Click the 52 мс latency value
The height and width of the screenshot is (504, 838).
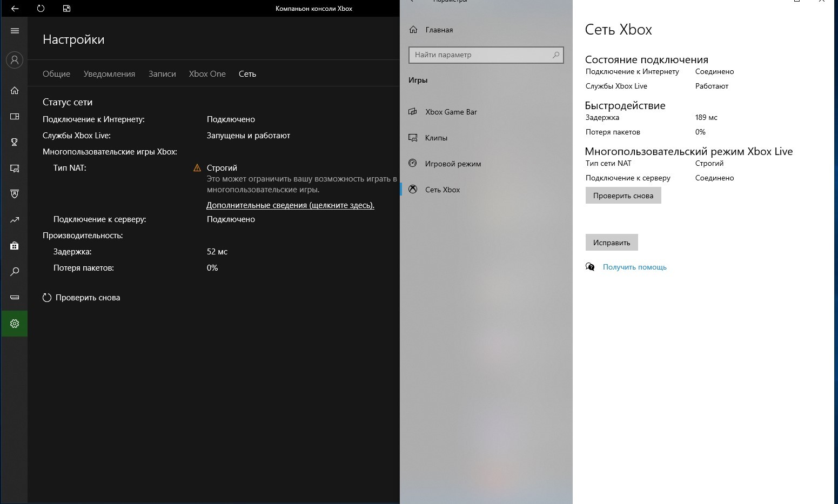[x=217, y=252]
